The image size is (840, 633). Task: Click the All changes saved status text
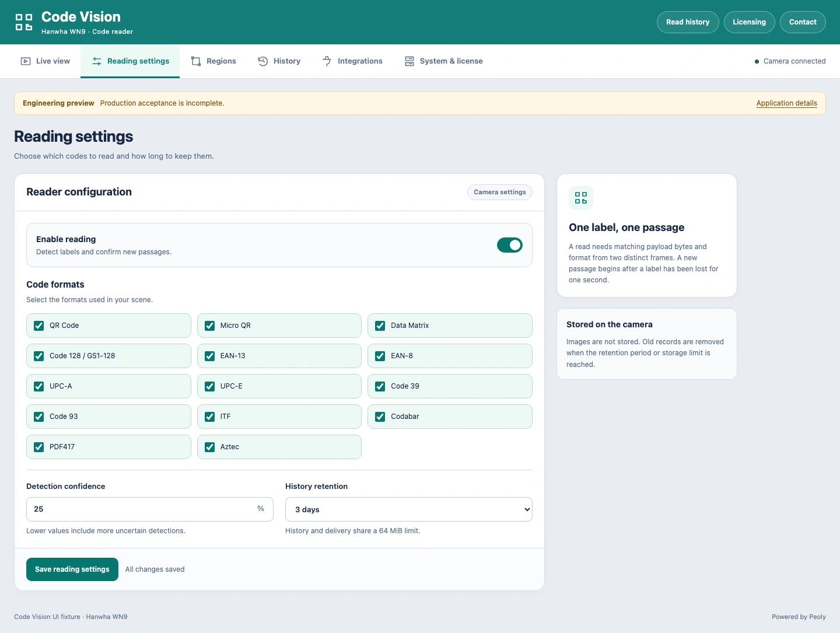[x=155, y=569]
